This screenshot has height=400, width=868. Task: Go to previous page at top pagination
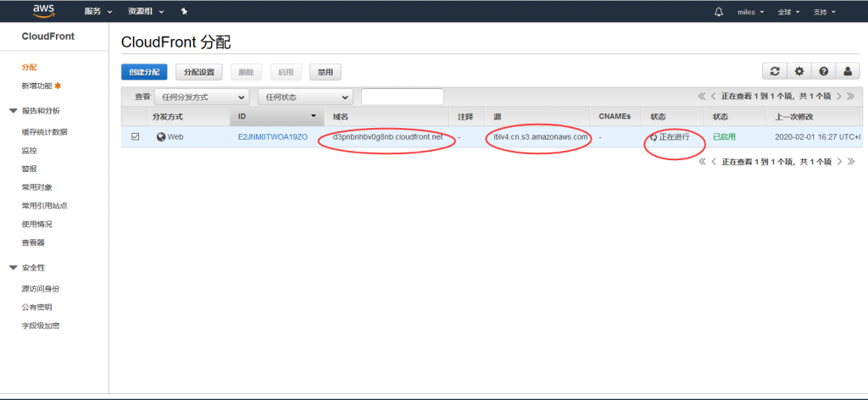point(714,97)
